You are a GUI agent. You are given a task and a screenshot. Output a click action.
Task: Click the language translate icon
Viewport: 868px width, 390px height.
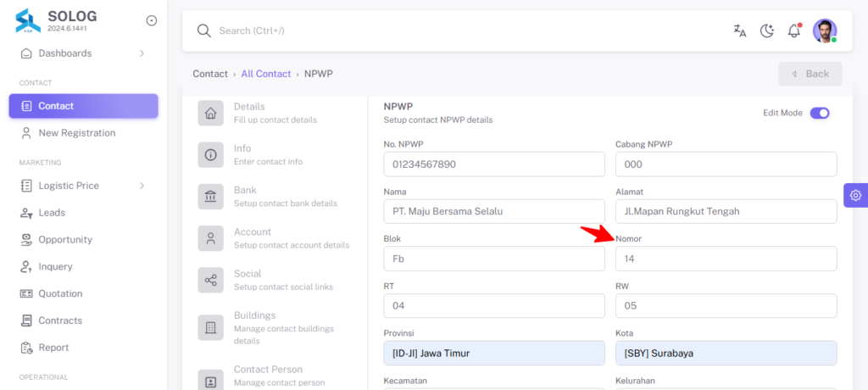pos(739,31)
